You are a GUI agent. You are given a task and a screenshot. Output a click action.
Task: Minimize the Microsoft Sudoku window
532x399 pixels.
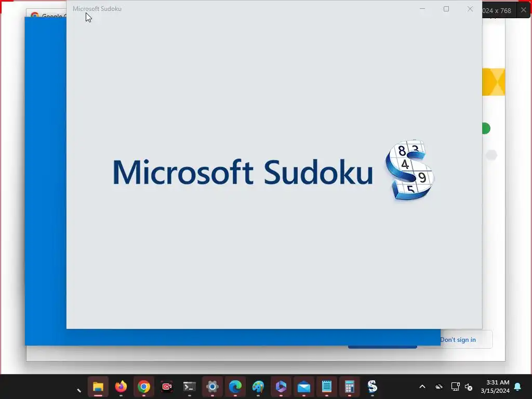pos(422,9)
